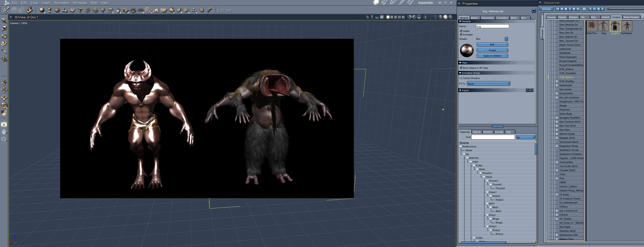Click the AGr anything grows icon

tap(141, 10)
